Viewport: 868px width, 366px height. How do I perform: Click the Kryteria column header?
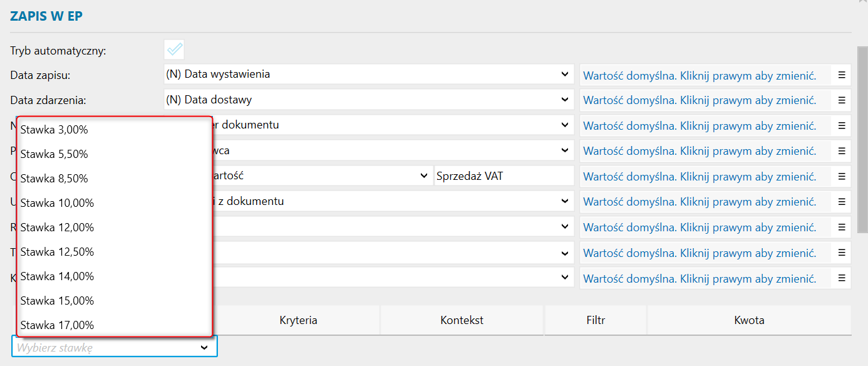pyautogui.click(x=298, y=320)
